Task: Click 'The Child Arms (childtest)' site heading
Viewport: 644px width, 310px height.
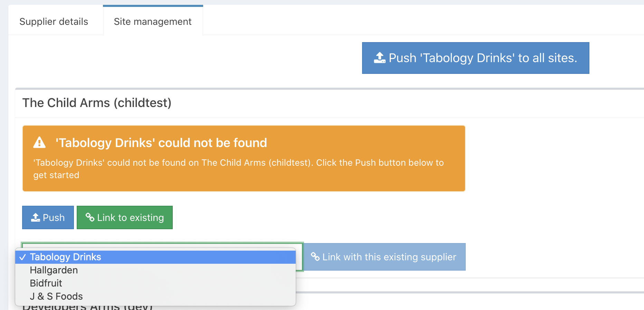Action: pos(97,103)
